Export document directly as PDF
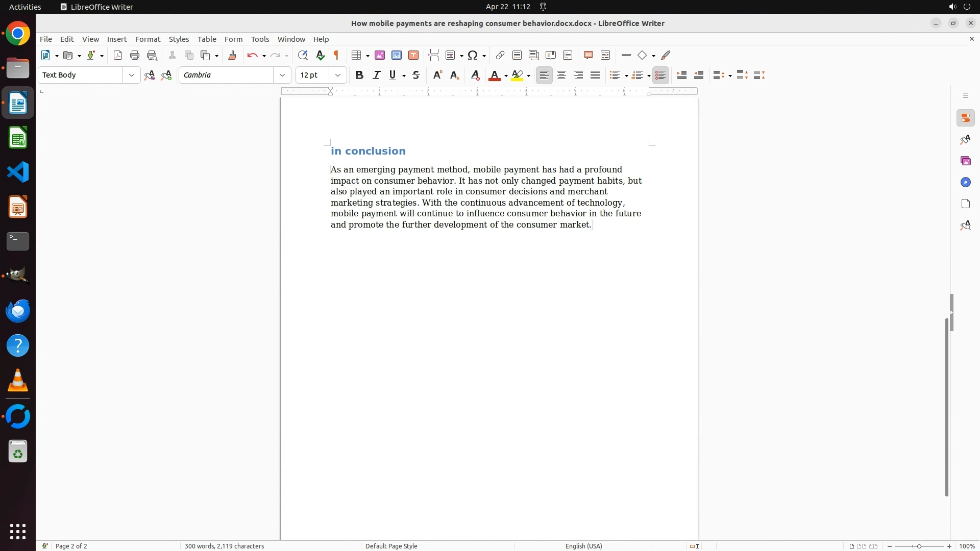This screenshot has width=980, height=551. (118, 55)
